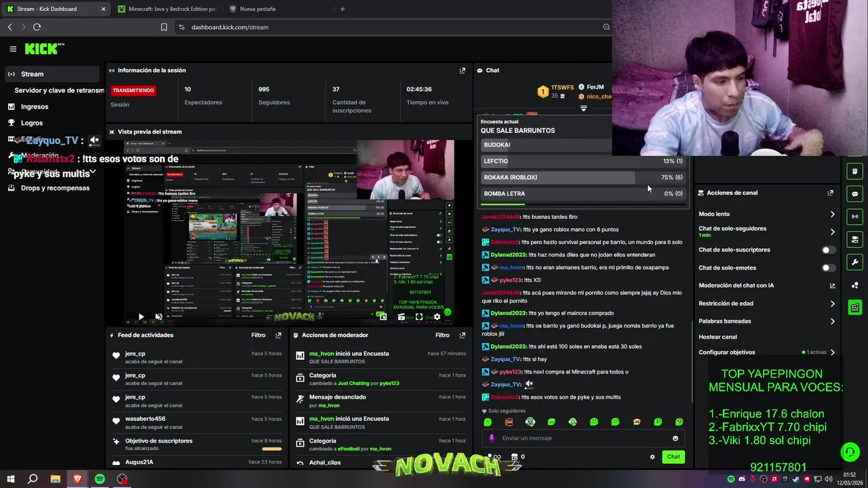The height and width of the screenshot is (488, 868).
Task: Click the TRANSMITIENDO status badge
Action: coord(134,90)
